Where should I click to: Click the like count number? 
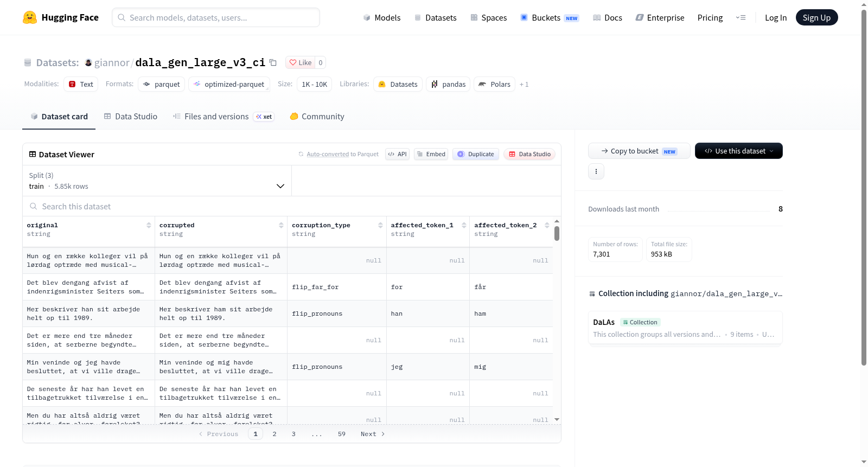tap(321, 62)
